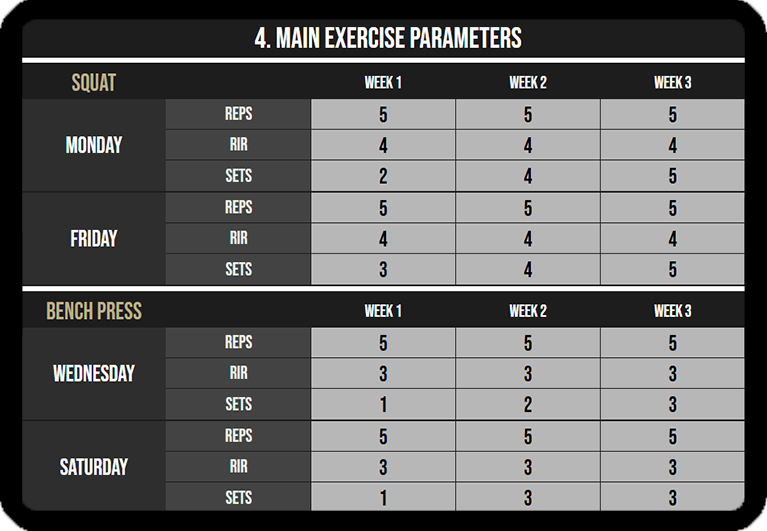This screenshot has width=767, height=531.
Task: Click Wednesday reps cell in Week 3
Action: (672, 343)
